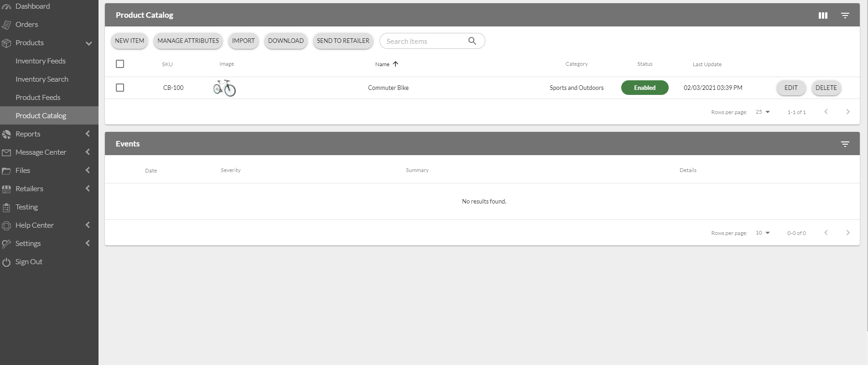Open Product Catalog rows per page dropdown
868x365 pixels.
[x=763, y=112]
